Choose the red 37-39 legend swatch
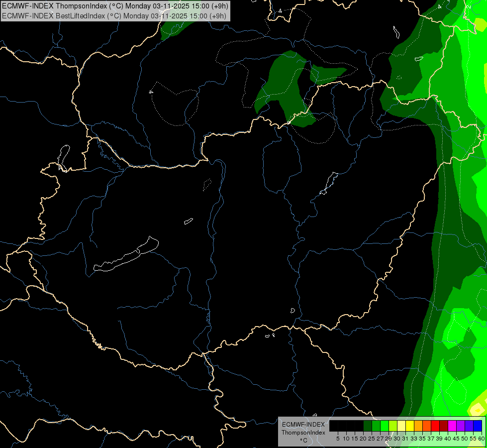This screenshot has width=487, height=448. coord(435,426)
